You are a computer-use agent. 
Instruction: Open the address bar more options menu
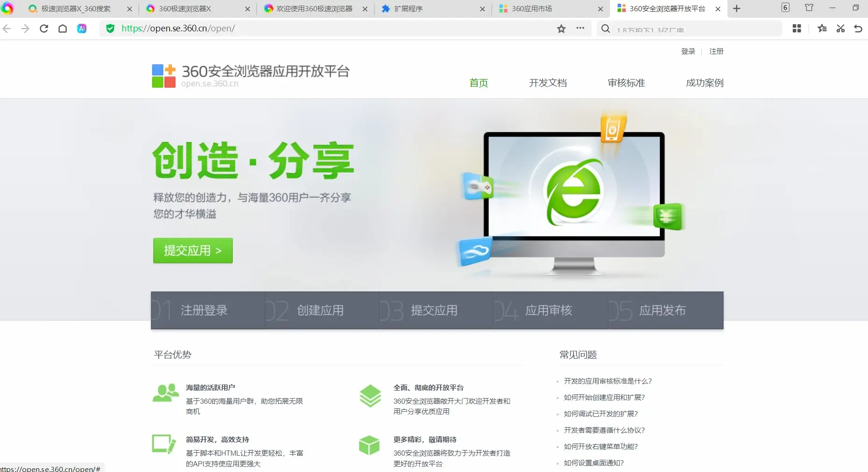click(x=581, y=28)
